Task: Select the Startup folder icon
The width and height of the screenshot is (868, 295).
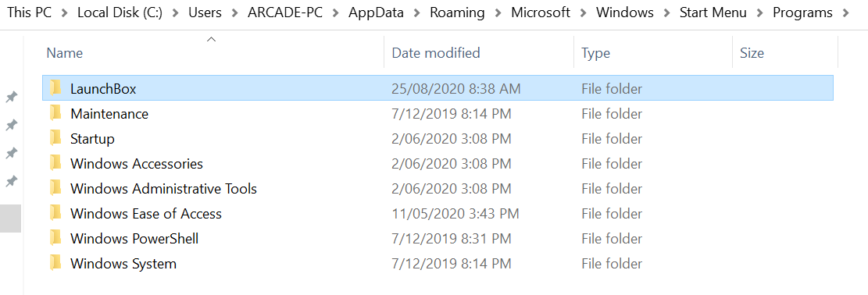Action: tap(55, 138)
